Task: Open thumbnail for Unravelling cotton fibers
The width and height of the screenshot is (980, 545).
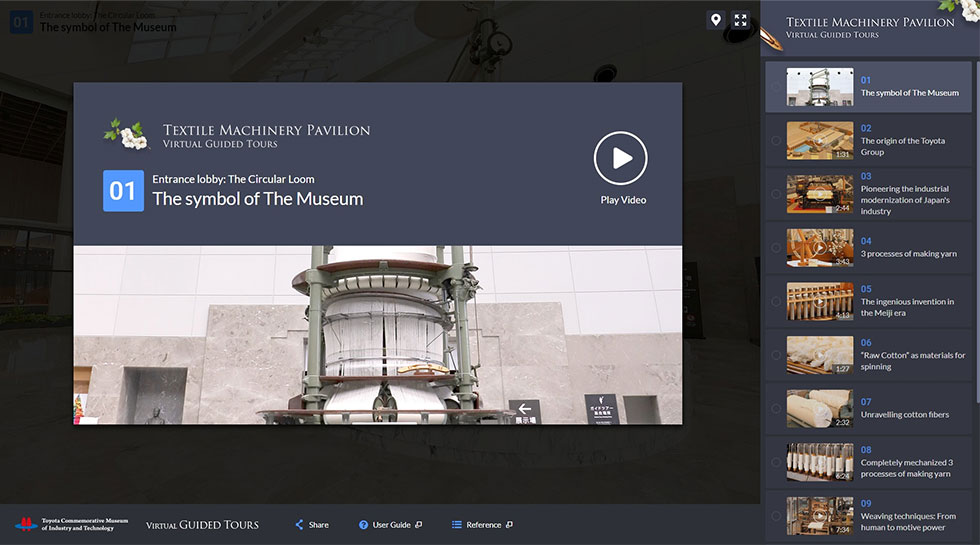Action: 819,409
